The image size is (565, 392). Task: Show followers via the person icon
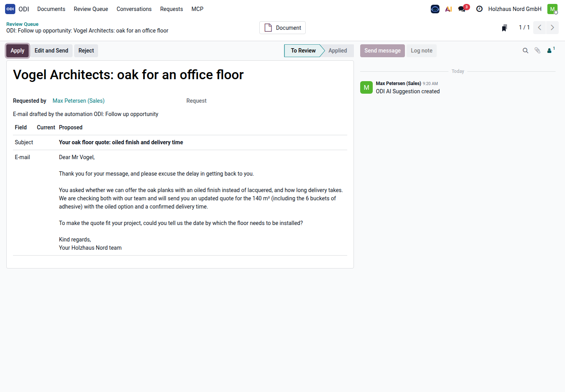click(x=551, y=50)
